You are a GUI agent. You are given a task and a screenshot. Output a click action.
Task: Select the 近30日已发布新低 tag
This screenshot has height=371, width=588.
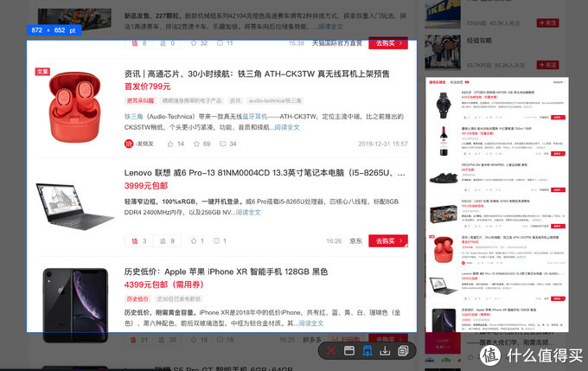(179, 299)
